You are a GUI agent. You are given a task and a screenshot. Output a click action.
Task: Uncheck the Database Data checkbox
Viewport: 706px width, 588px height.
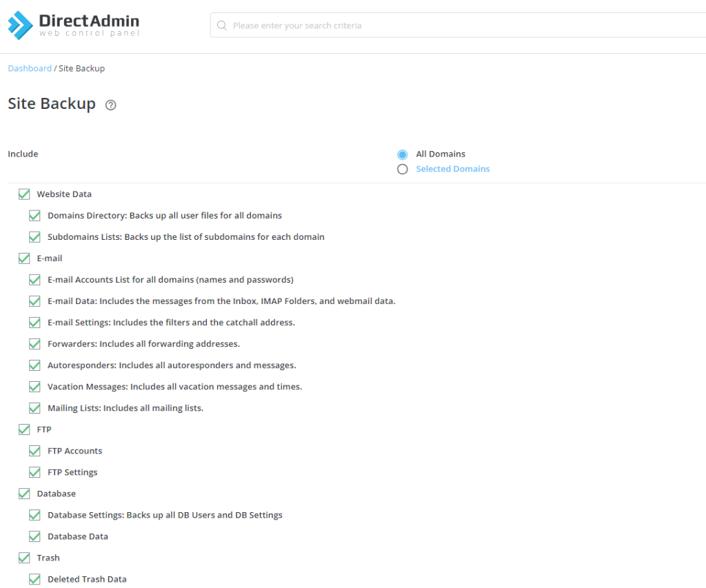pyautogui.click(x=34, y=536)
